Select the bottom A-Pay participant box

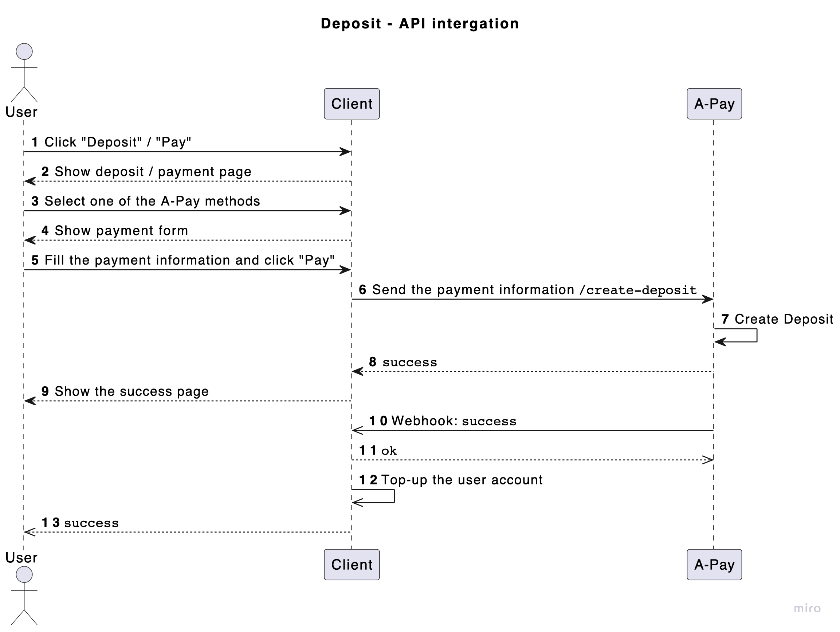pos(714,564)
